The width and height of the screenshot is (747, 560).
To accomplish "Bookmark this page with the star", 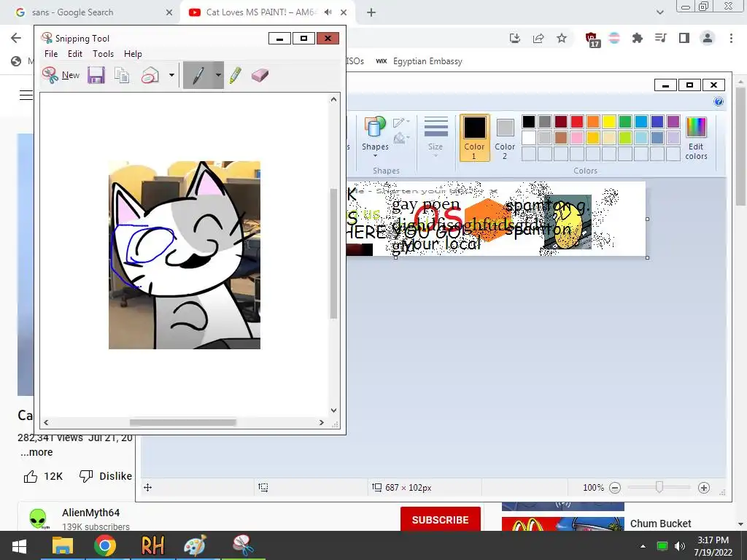I will tap(562, 38).
